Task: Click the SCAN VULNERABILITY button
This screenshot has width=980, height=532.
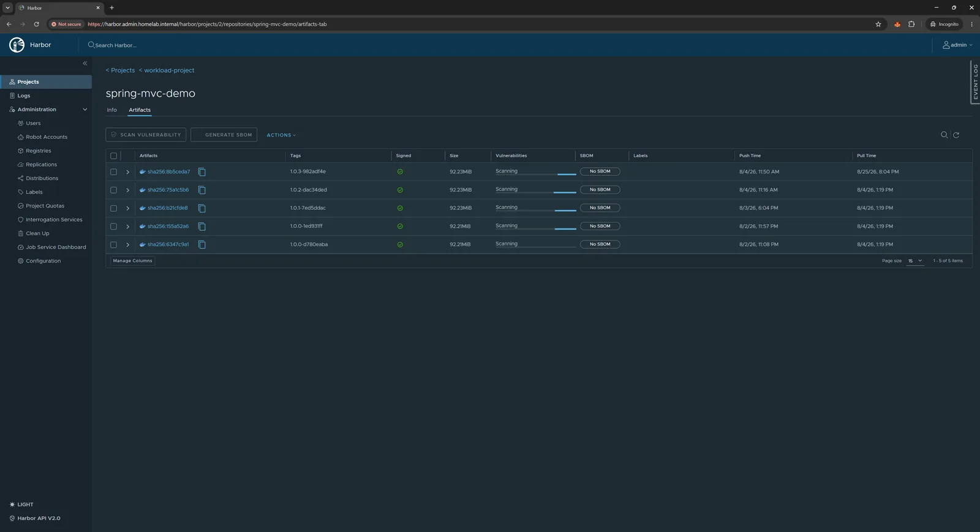Action: click(146, 135)
